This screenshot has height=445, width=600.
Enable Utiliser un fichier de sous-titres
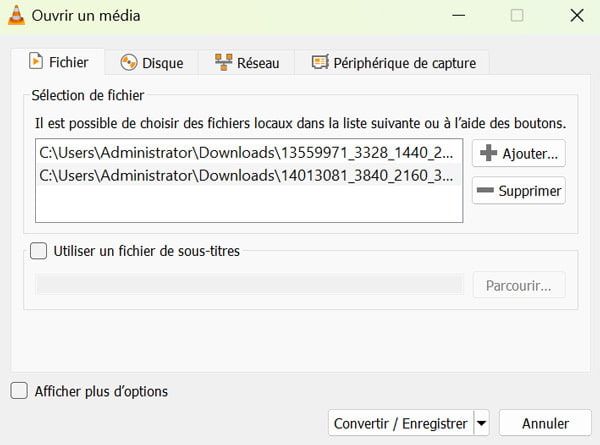pyautogui.click(x=39, y=251)
